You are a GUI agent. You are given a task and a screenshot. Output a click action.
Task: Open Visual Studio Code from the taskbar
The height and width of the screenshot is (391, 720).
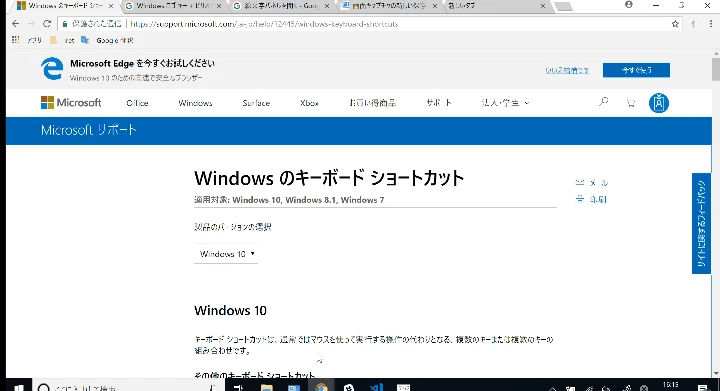tap(377, 387)
